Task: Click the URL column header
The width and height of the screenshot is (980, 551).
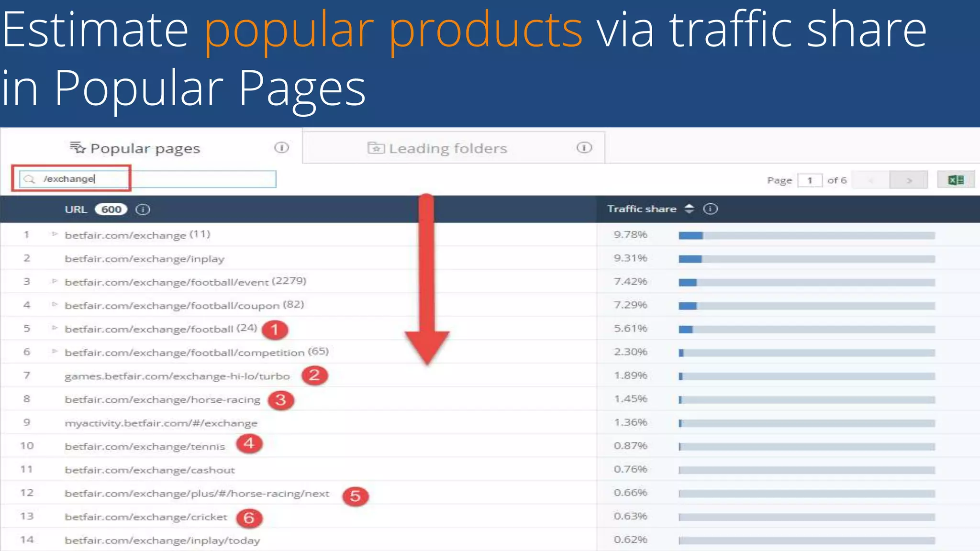Action: (76, 209)
